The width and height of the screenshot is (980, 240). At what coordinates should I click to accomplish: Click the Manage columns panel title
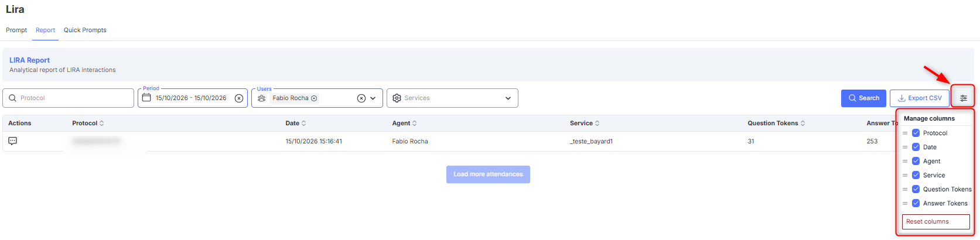[x=929, y=118]
